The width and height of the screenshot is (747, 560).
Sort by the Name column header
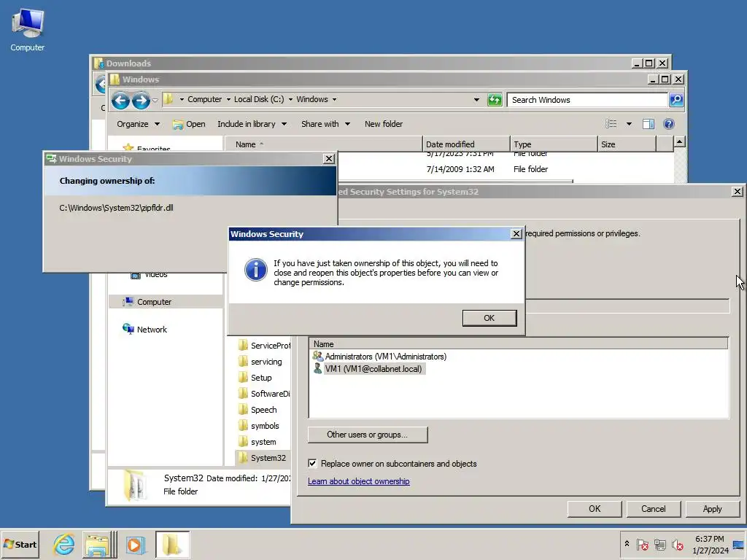pos(323,144)
